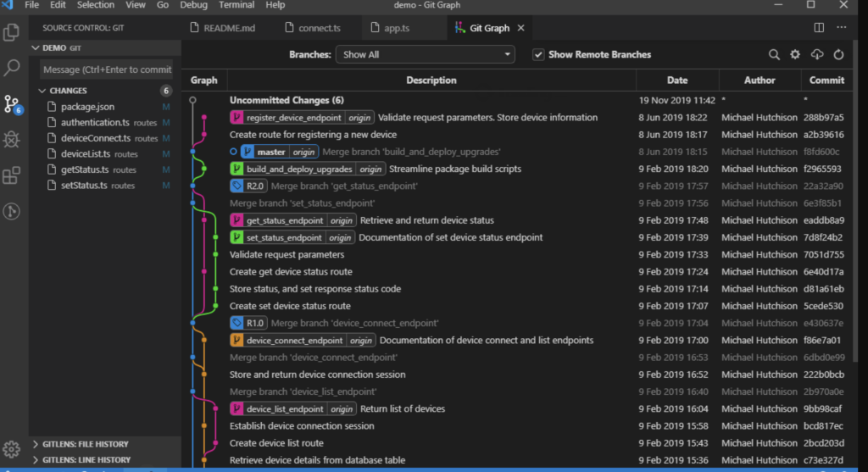
Task: Click the master branch label
Action: (x=280, y=152)
